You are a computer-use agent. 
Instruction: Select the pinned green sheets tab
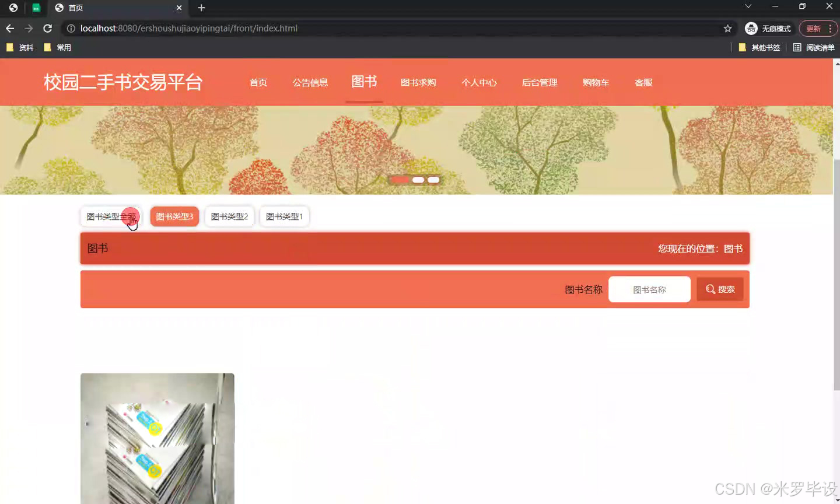36,8
